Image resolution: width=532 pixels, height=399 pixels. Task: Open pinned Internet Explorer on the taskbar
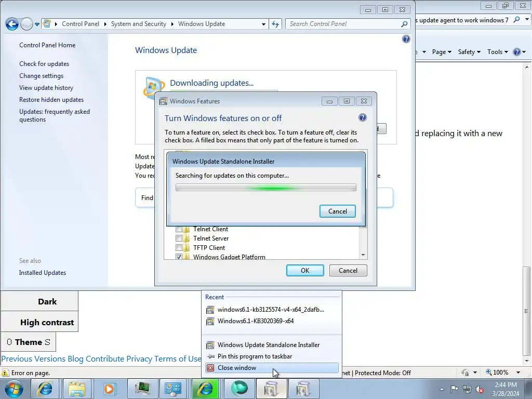pos(45,389)
